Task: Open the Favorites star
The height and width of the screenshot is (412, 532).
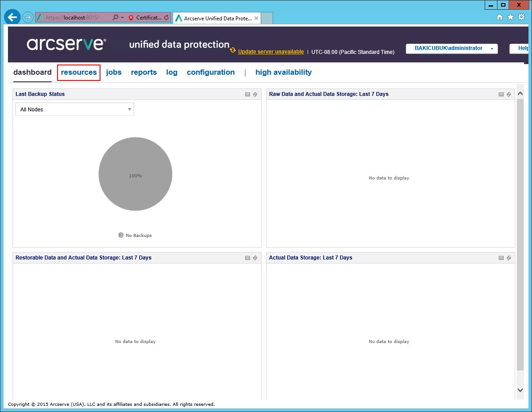Action: (x=510, y=17)
